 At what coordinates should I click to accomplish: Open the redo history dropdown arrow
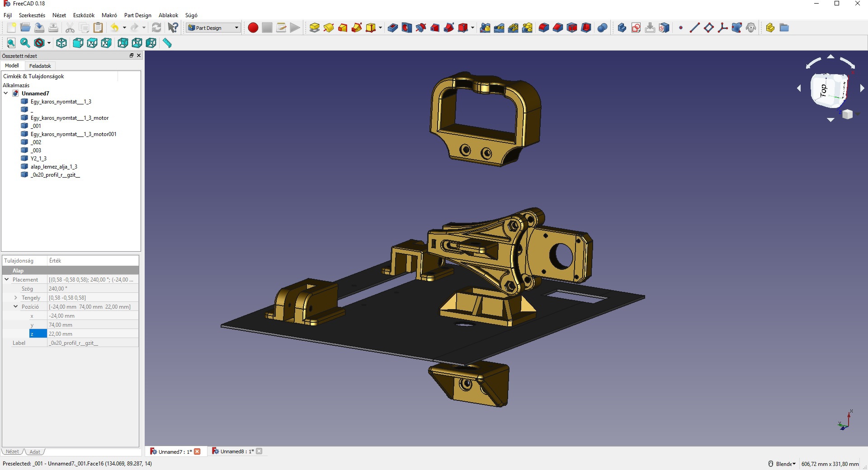144,28
